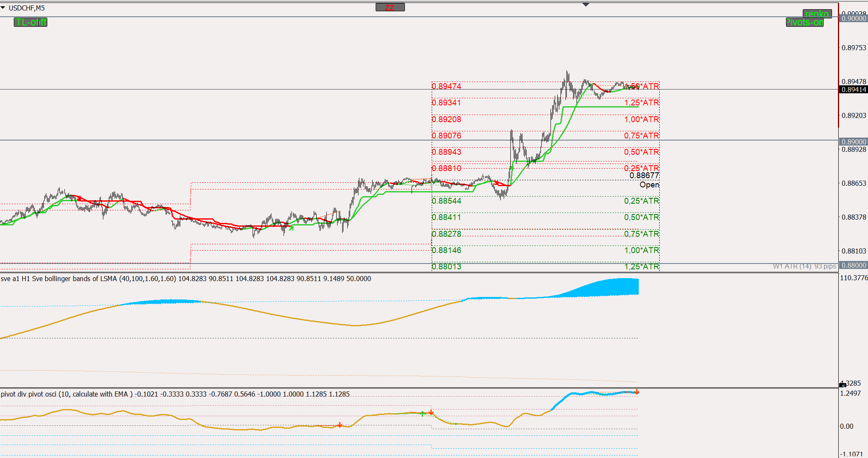Toggle the TL-off trendline button
868x458 pixels.
[31, 22]
